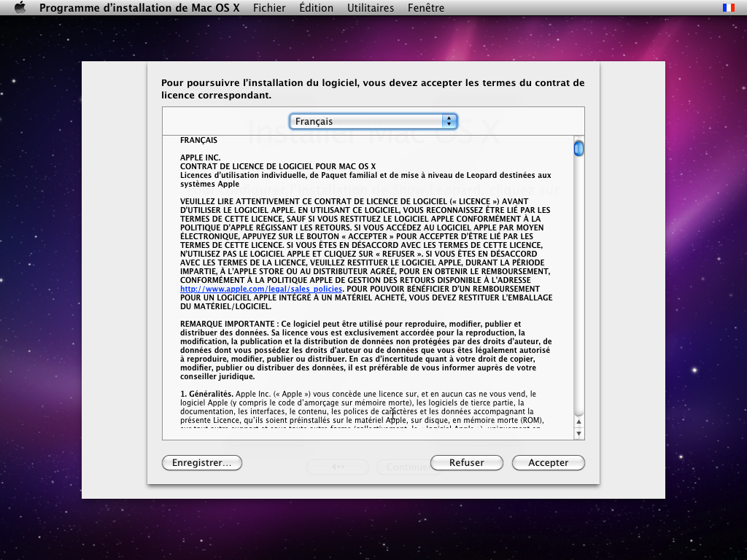Click the scrollbar up arrow
Image resolution: width=747 pixels, height=560 pixels.
click(x=578, y=422)
